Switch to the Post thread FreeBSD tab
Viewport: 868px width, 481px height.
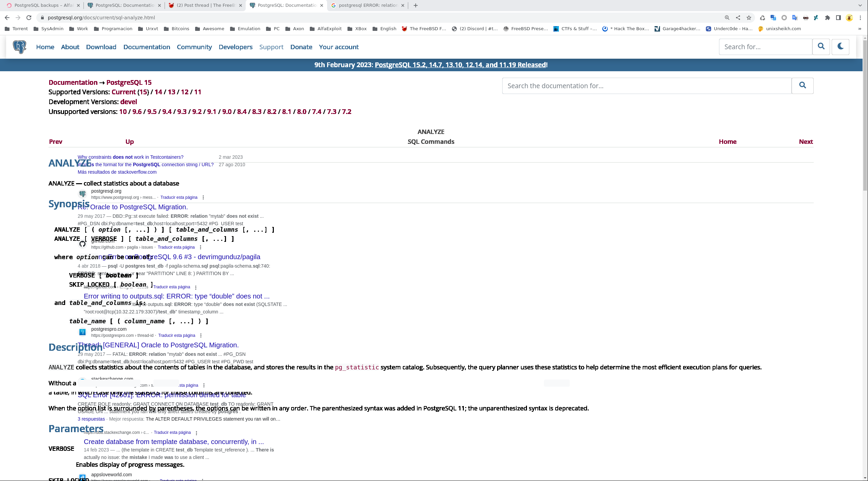[206, 5]
